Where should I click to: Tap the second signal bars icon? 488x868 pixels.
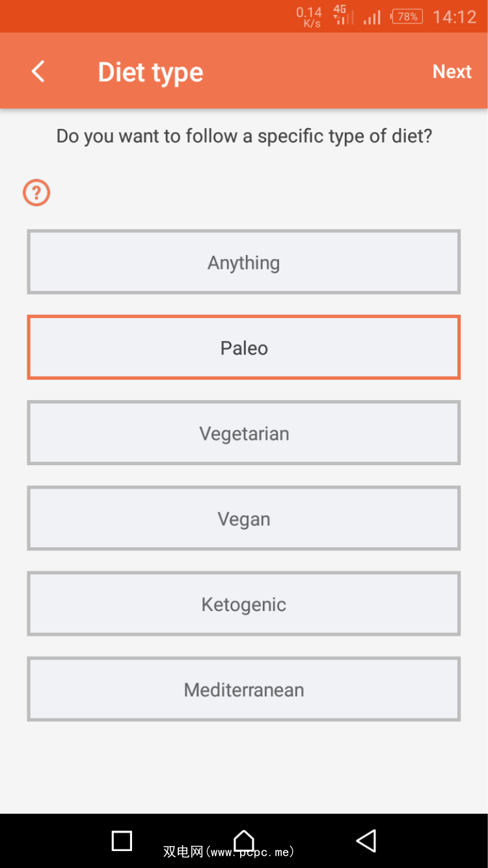(x=372, y=18)
